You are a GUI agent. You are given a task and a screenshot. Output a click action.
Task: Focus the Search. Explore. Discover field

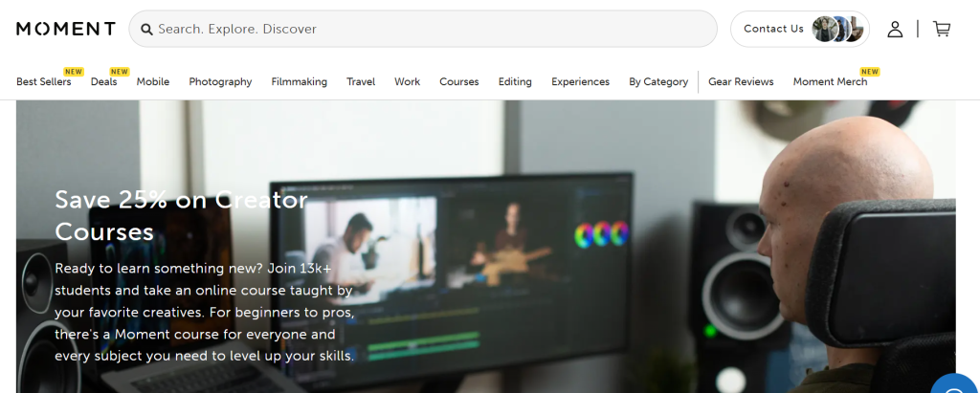point(431,29)
